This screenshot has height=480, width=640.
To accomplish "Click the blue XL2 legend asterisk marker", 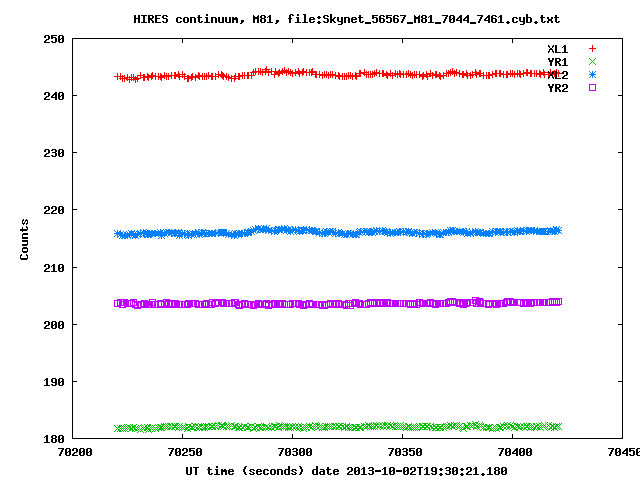I will coord(592,75).
